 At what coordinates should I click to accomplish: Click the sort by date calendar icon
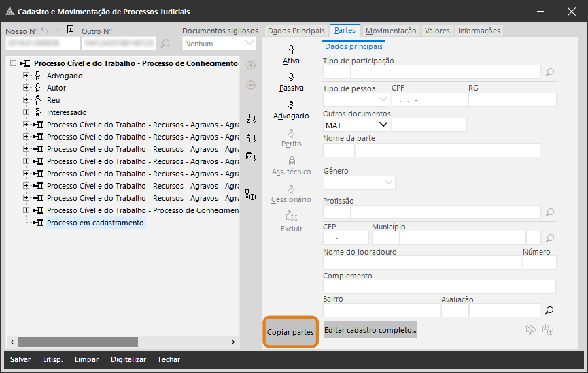tap(251, 156)
